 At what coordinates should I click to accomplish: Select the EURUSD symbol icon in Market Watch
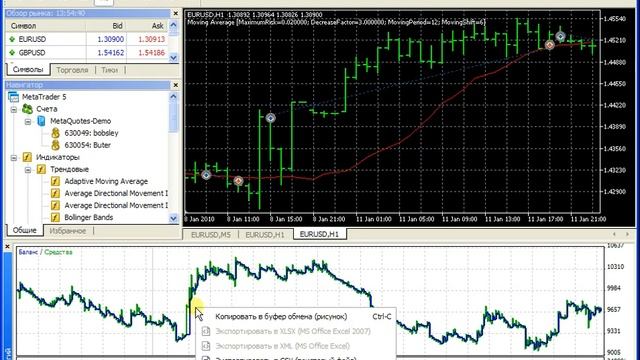click(x=12, y=39)
